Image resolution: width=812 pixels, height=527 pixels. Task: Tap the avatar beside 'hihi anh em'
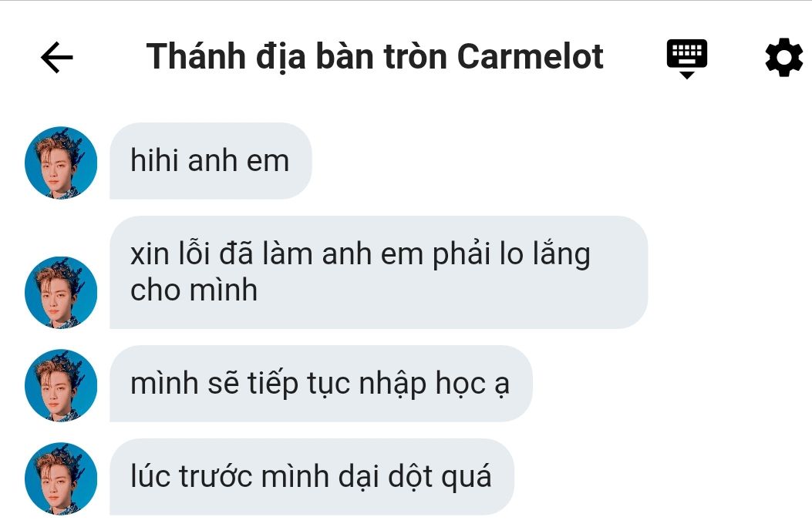(61, 163)
